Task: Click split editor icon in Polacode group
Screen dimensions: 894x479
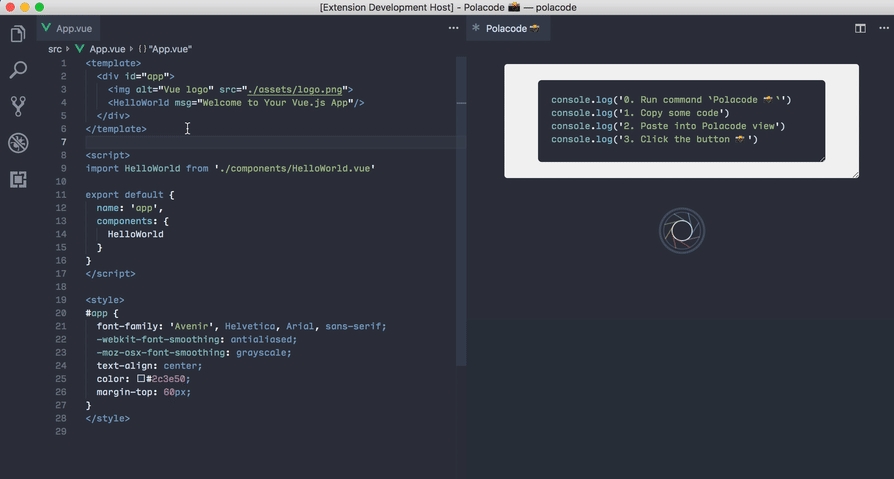Action: (860, 29)
